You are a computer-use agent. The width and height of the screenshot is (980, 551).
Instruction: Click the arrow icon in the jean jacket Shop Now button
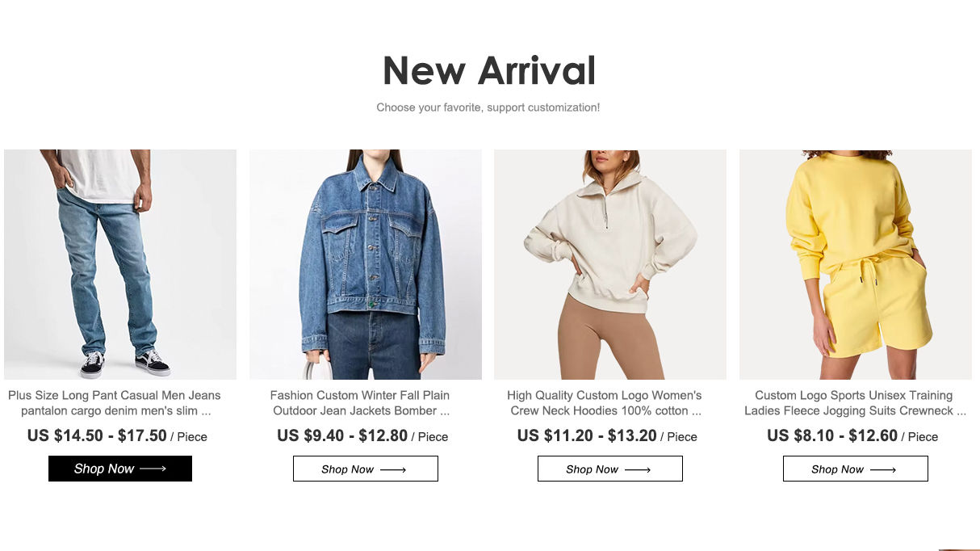point(393,469)
